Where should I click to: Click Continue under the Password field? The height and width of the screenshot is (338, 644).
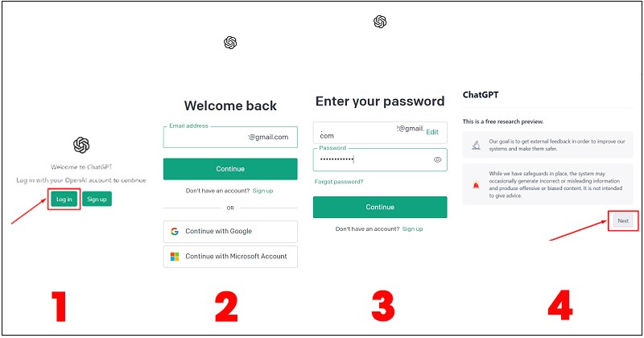point(380,207)
